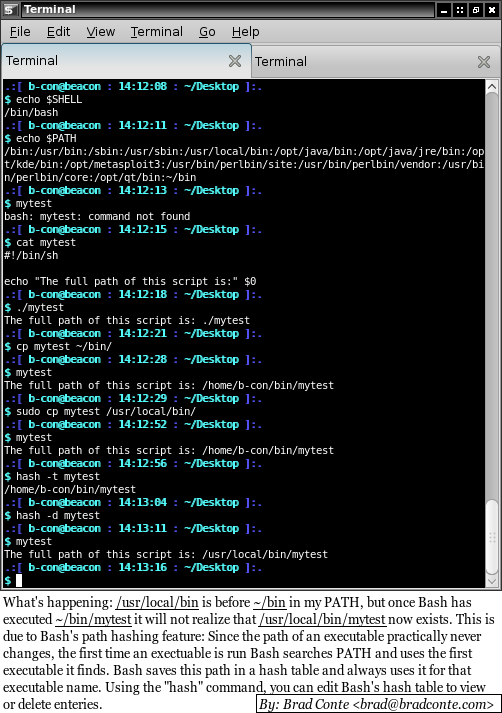Click the prompt timestamp 14:12:08
502x713 pixels.
(142, 86)
